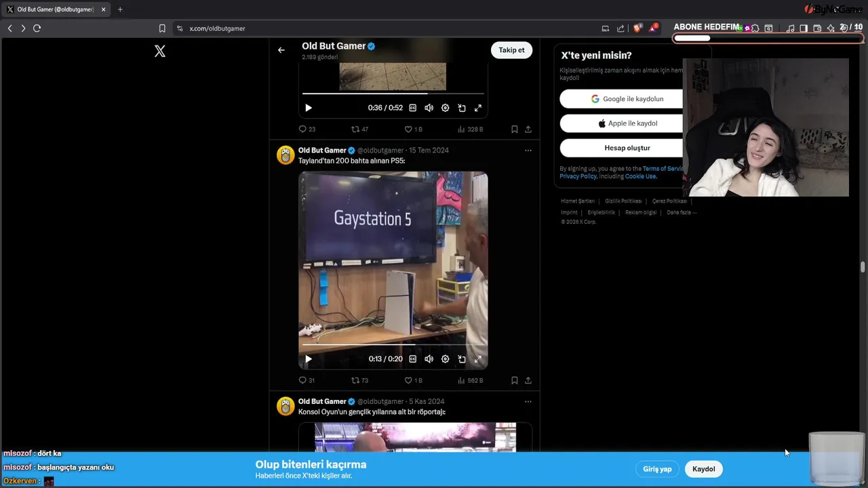868x488 pixels.
Task: Open Gizlilik Politikası footer link
Action: (623, 201)
